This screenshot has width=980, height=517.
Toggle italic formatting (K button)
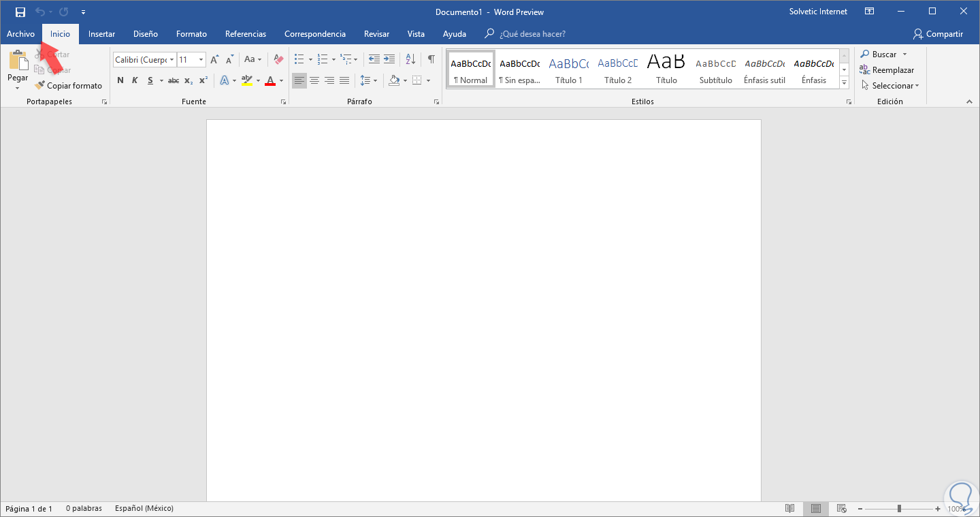(x=135, y=80)
